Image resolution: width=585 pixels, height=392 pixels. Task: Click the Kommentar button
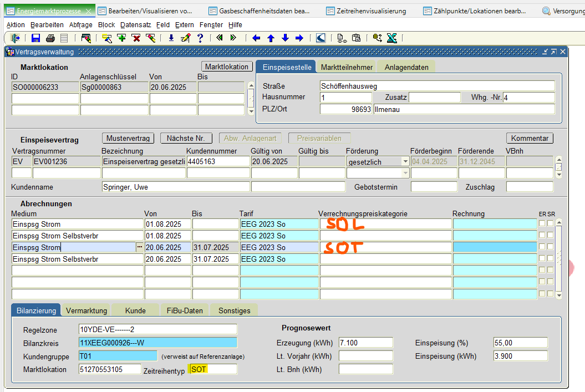coord(529,138)
